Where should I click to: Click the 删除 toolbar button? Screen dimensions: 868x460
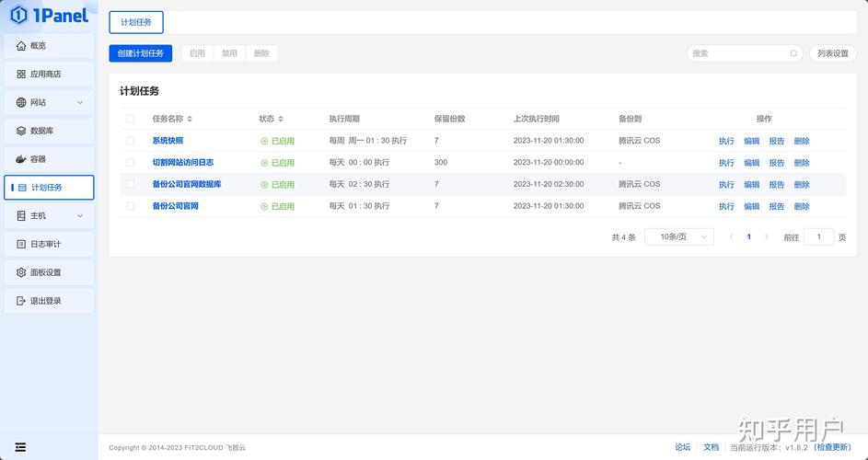click(261, 53)
